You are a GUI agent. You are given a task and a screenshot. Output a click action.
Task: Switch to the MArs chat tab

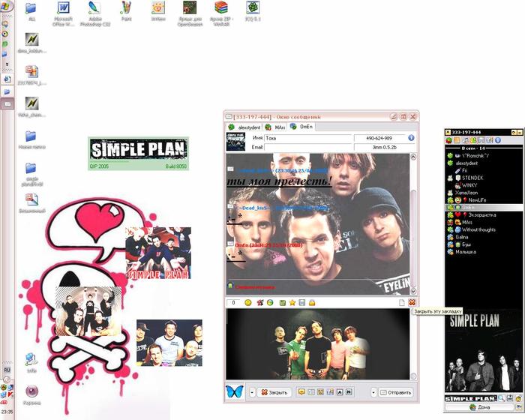pyautogui.click(x=275, y=127)
